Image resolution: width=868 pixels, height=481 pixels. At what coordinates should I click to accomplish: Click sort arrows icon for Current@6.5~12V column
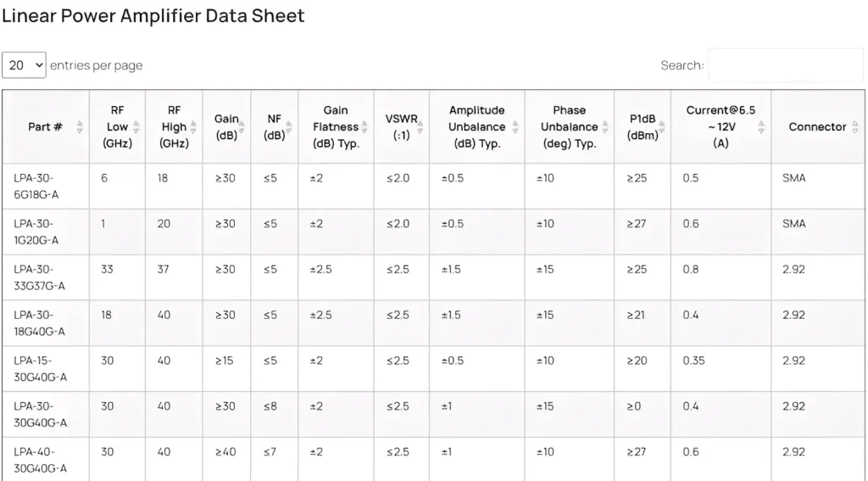pos(761,127)
